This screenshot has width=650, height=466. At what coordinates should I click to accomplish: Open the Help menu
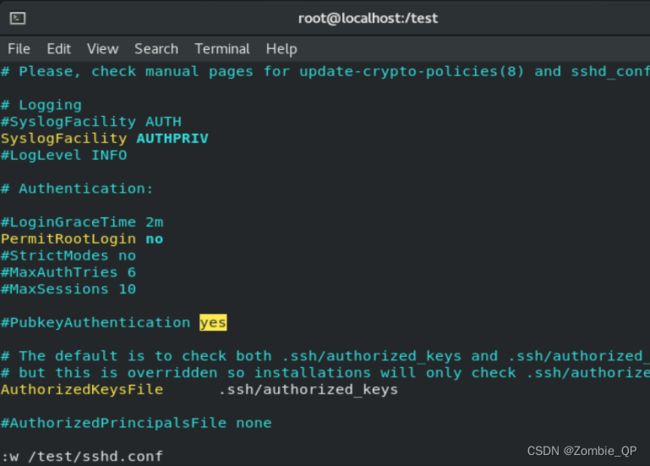[281, 49]
